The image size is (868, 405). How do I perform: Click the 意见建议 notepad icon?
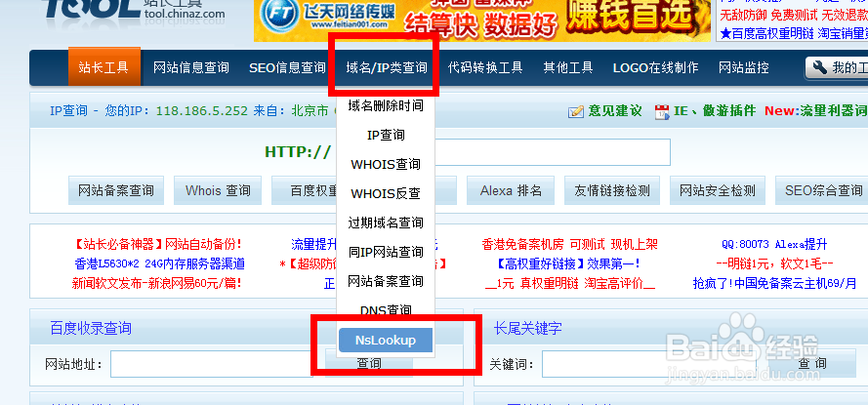576,112
